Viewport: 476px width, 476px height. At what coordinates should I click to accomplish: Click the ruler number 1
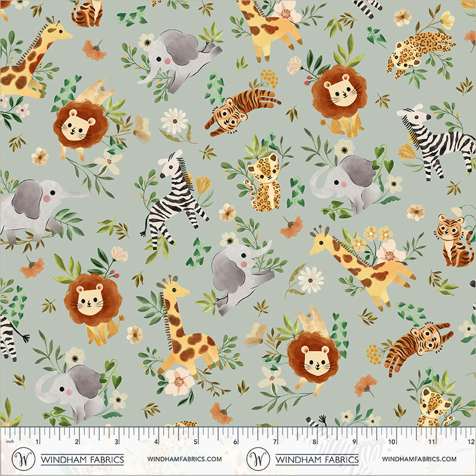(x=37, y=441)
